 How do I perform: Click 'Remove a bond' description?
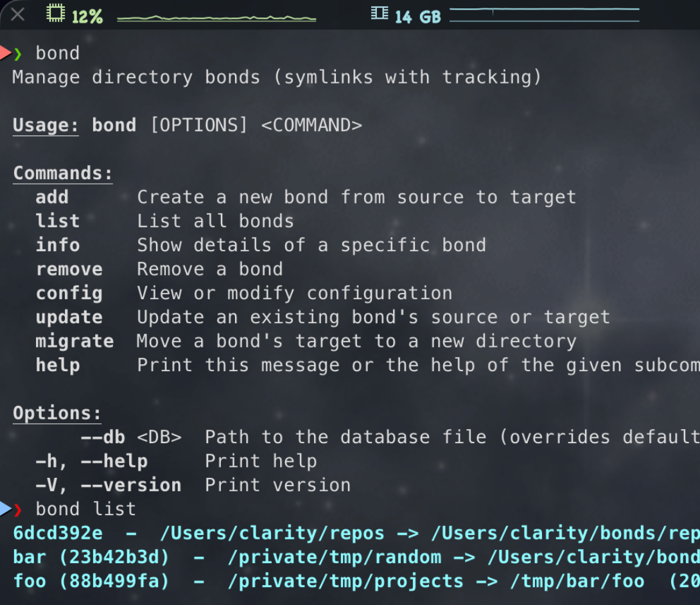click(210, 269)
